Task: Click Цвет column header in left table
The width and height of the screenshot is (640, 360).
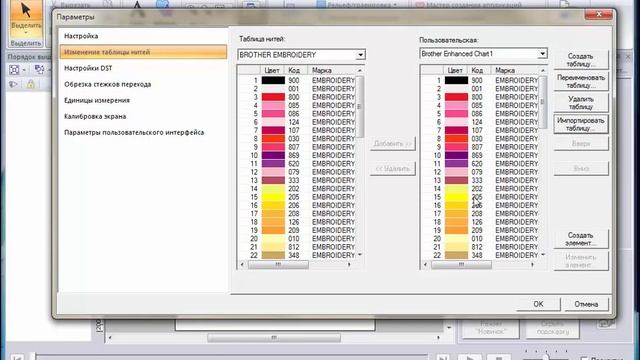Action: coord(272,70)
